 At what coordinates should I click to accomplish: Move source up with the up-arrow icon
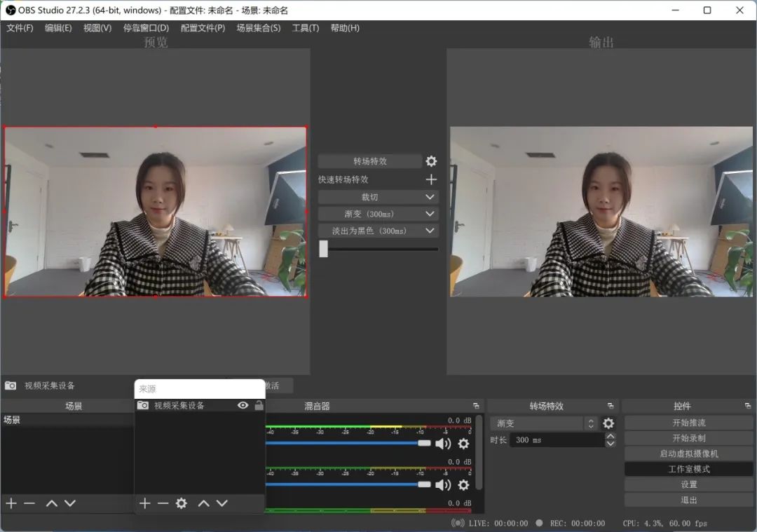203,503
